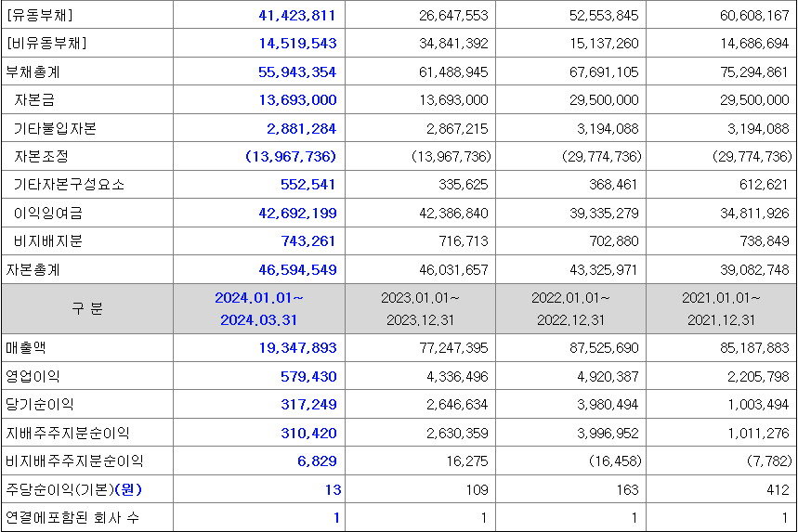Select the 자본금 row label
Viewport: 798px width, 532px height.
34,99
